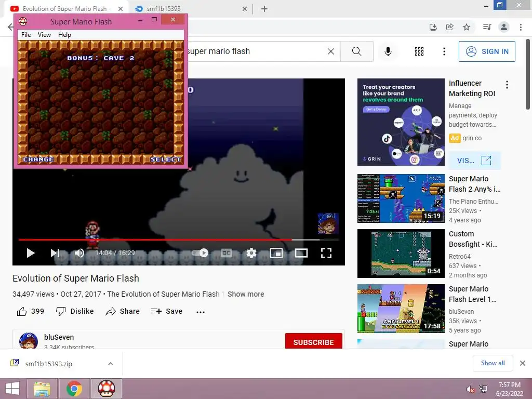Open the video settings gear

point(251,253)
